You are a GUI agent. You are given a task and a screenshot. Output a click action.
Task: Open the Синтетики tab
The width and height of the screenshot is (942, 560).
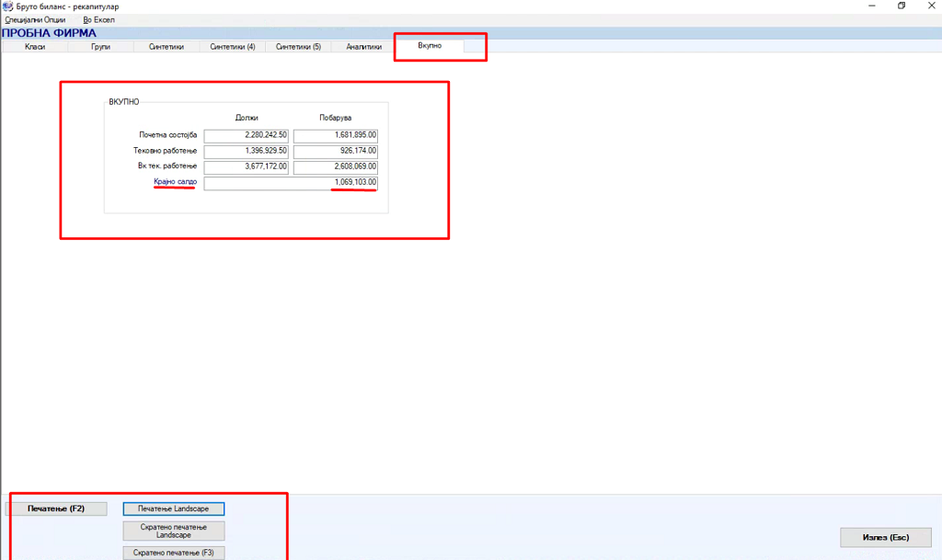tap(167, 46)
